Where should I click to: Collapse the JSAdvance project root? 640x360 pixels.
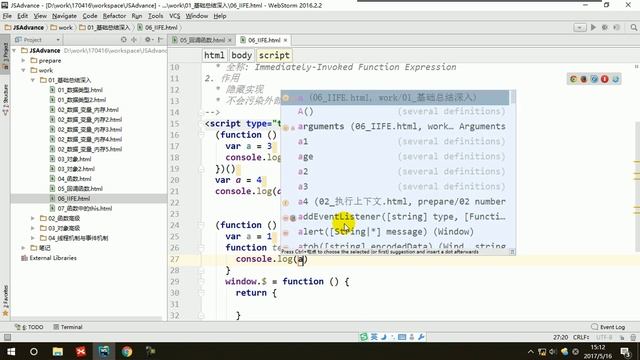15,50
